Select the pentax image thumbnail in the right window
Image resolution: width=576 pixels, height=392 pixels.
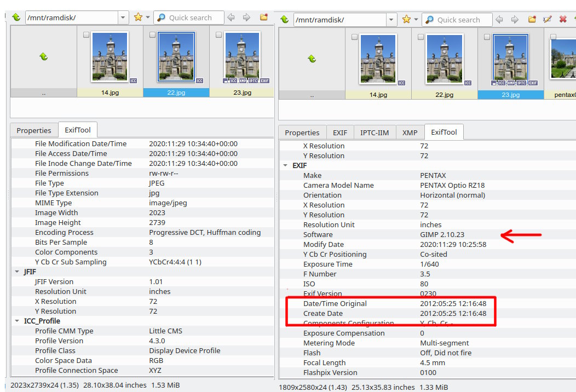[563, 58]
